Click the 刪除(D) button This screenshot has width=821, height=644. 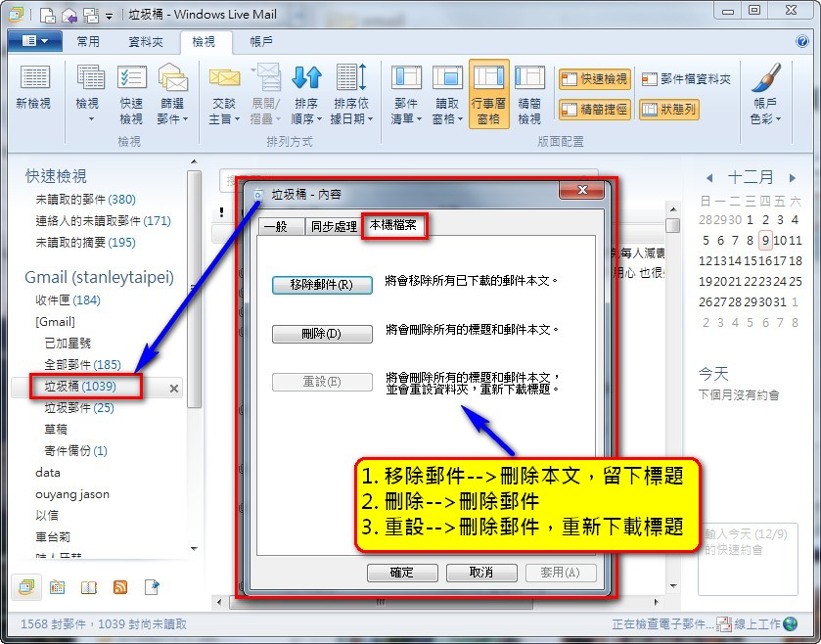click(322, 334)
